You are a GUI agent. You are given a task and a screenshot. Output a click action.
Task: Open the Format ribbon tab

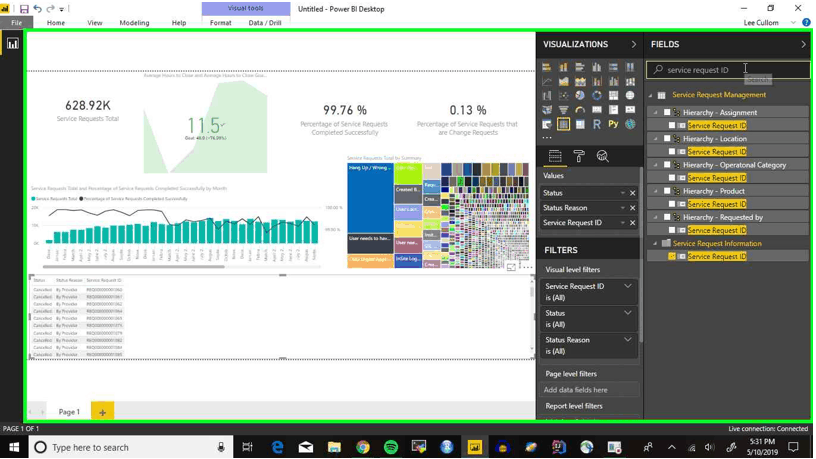tap(221, 23)
